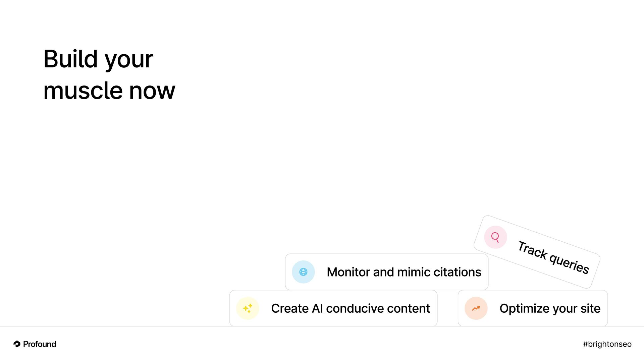The image size is (644, 362).
Task: Click the Profound brand name text
Action: click(x=40, y=344)
